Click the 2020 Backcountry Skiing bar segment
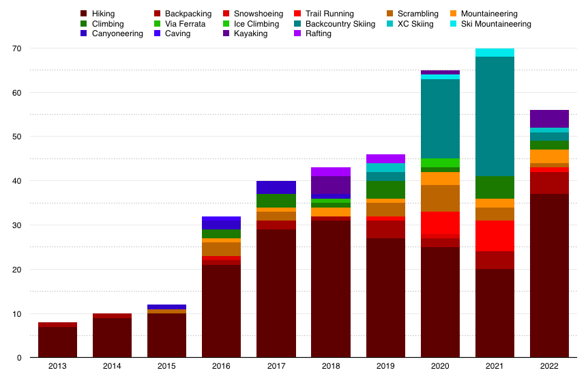This screenshot has width=588, height=381. [440, 118]
